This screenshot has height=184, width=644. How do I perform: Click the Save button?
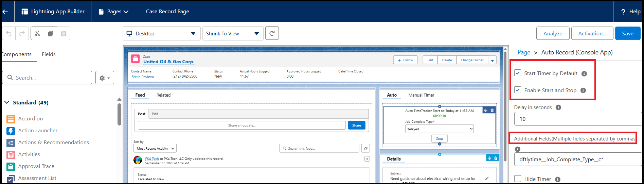coord(628,33)
